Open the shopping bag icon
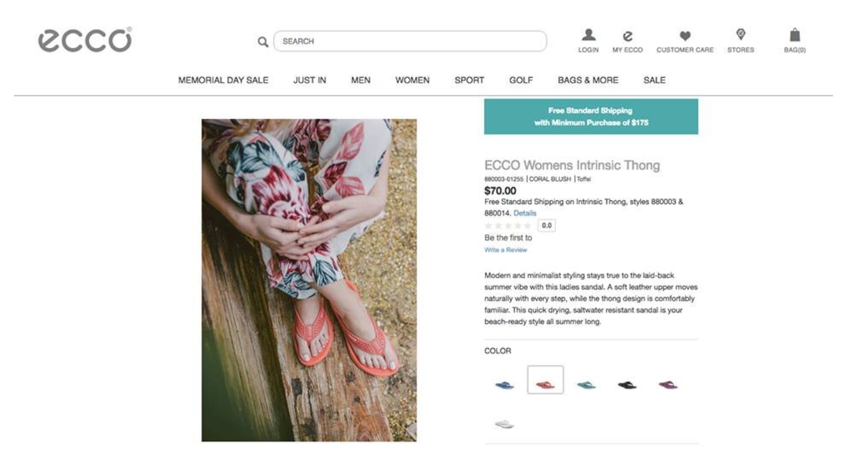868x476 pixels. coord(795,35)
